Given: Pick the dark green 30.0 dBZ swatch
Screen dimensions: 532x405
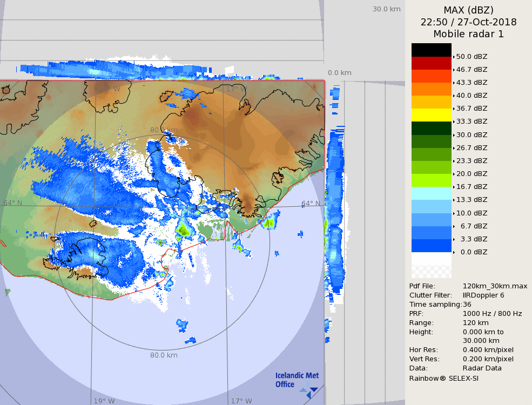Looking at the screenshot, I should point(431,128).
